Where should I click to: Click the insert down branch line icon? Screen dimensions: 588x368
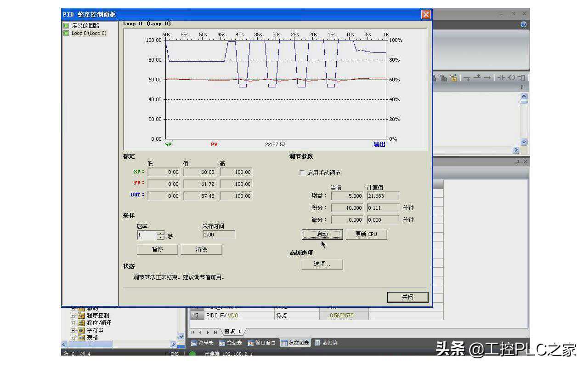tap(467, 78)
